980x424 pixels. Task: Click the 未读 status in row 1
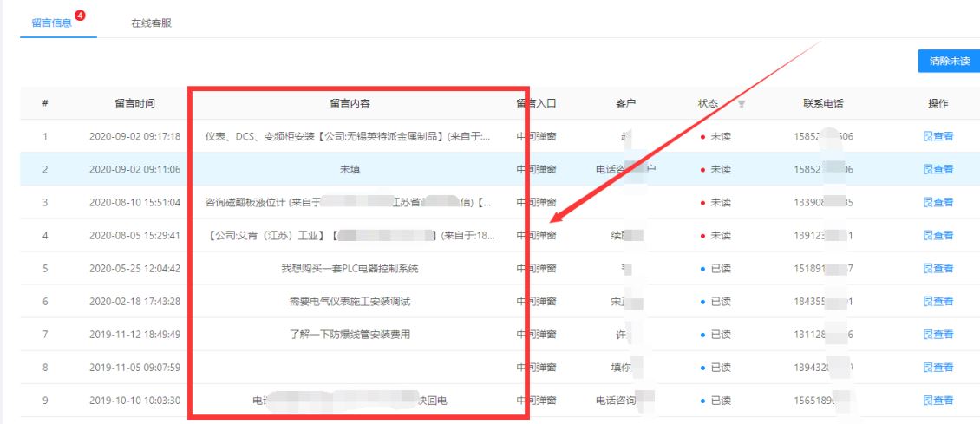pos(720,136)
